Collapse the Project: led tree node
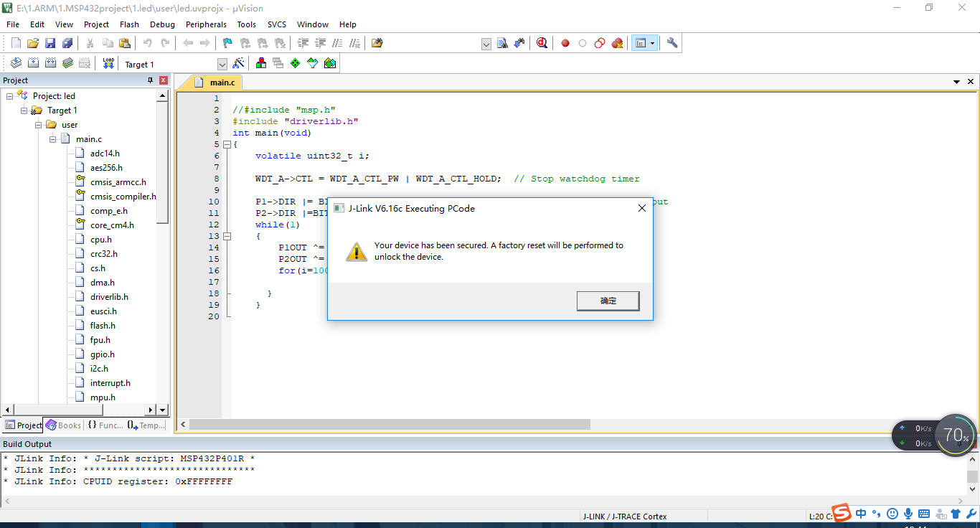Screen dimensions: 980x528 pos(10,96)
